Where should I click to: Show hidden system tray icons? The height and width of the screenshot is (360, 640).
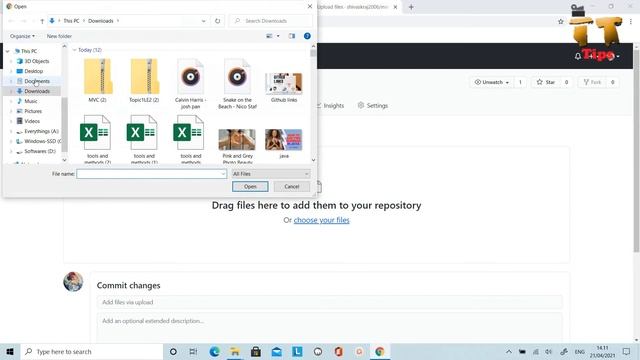509,351
